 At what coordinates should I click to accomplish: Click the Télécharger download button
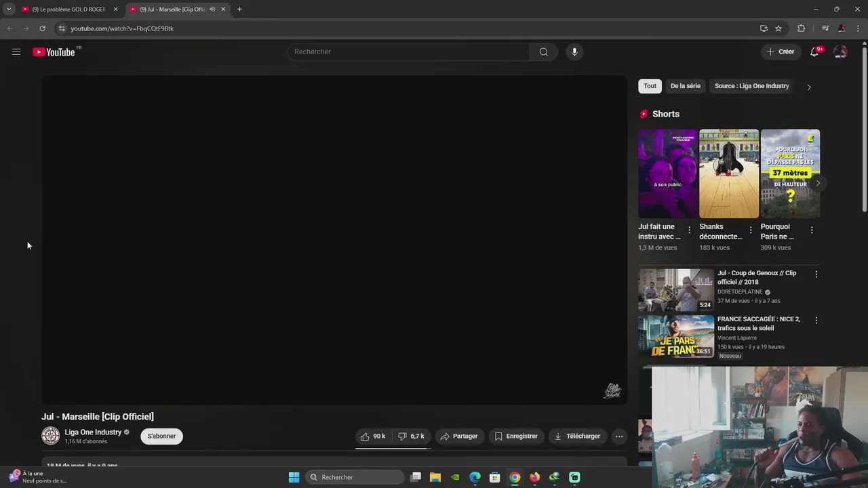(577, 436)
